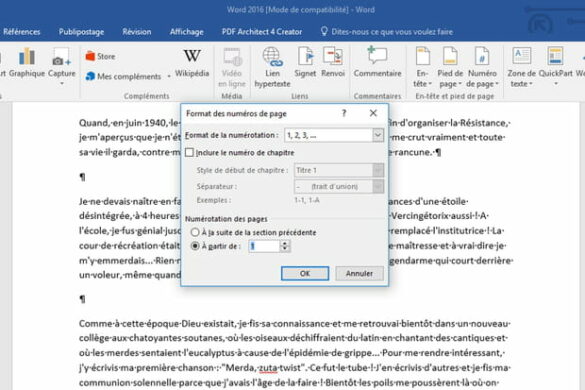Click the lightbulb Tell Me icon
This screenshot has height=390, width=585.
click(324, 31)
